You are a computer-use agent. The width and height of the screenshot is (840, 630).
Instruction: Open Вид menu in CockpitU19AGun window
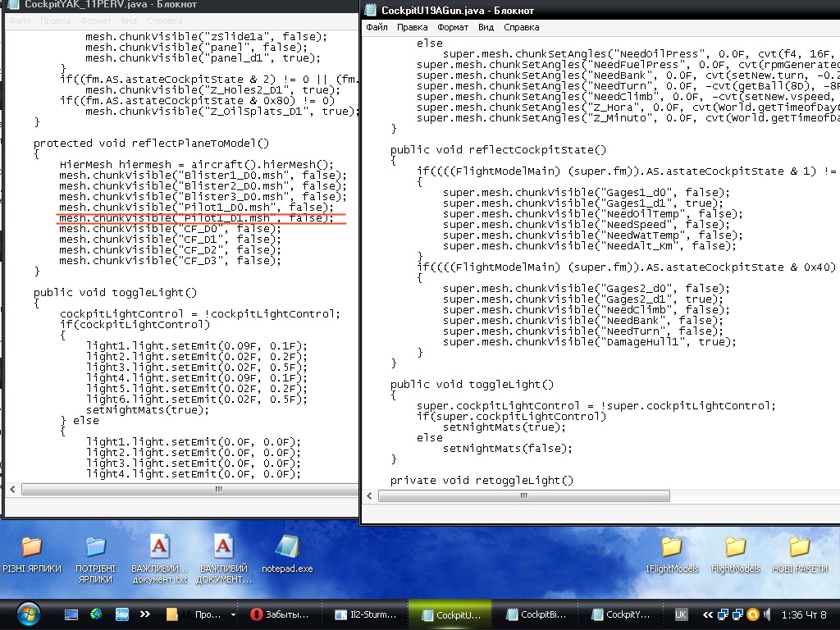(x=486, y=27)
